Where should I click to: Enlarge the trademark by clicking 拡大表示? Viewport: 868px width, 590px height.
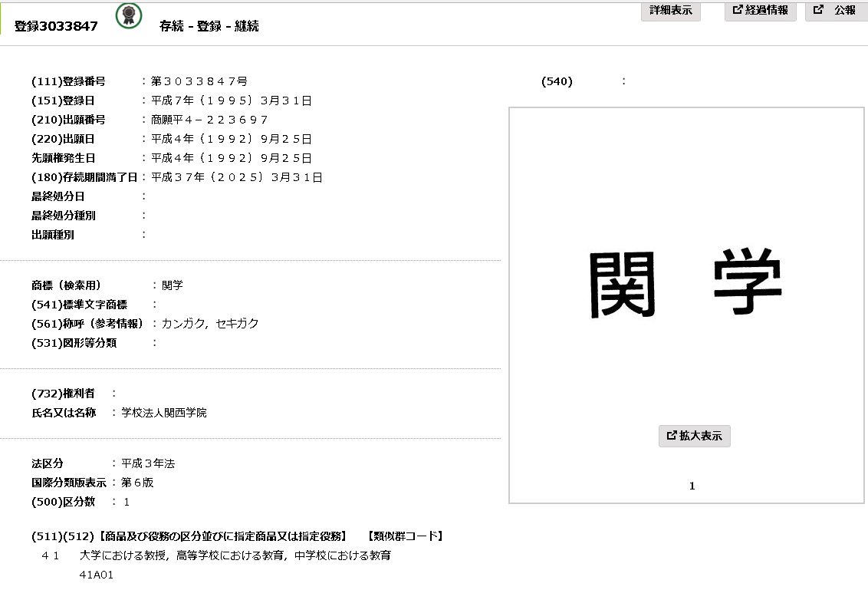point(694,435)
